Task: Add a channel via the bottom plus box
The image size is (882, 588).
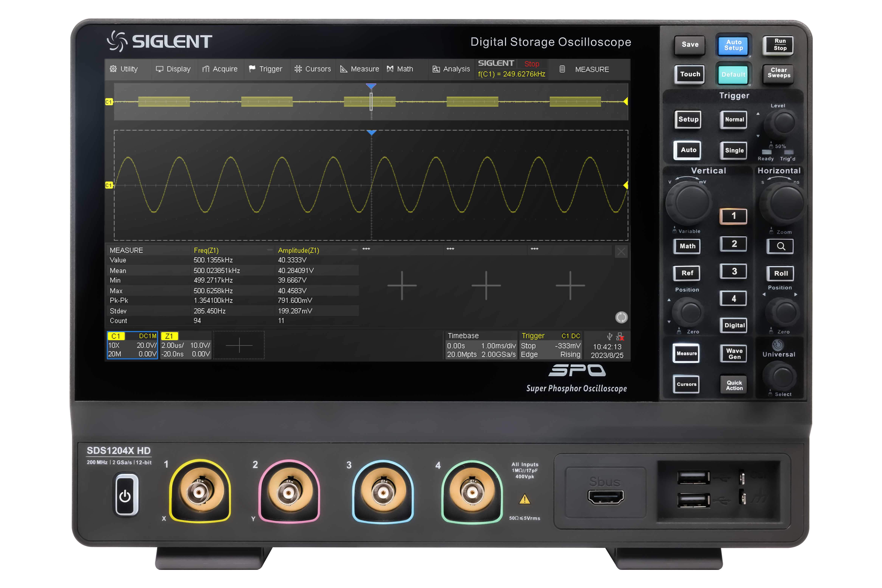Action: (239, 345)
